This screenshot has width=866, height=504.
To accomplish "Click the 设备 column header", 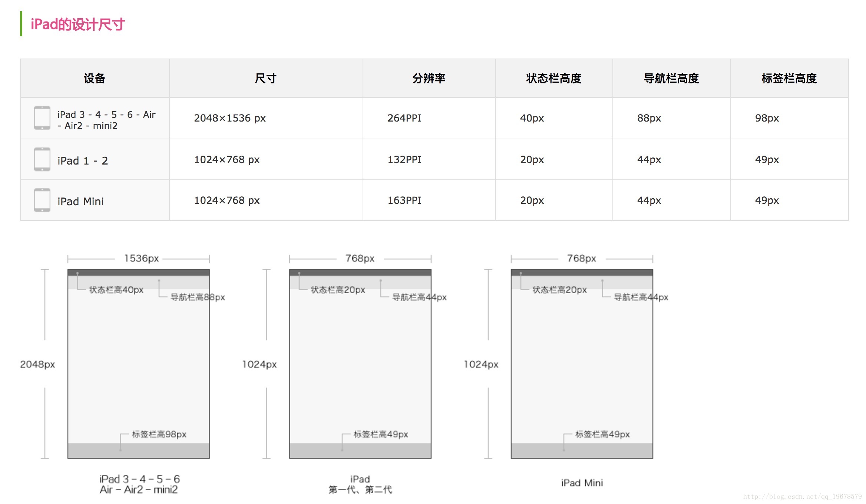I will tap(95, 78).
